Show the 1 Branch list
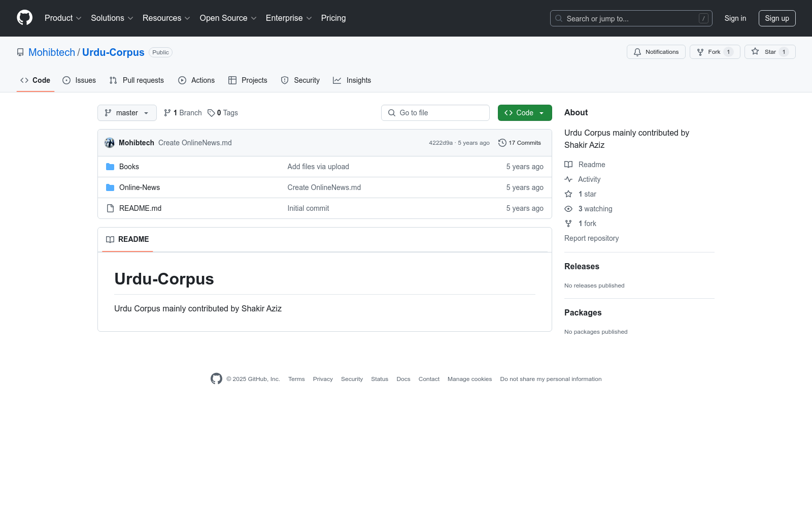 tap(183, 113)
